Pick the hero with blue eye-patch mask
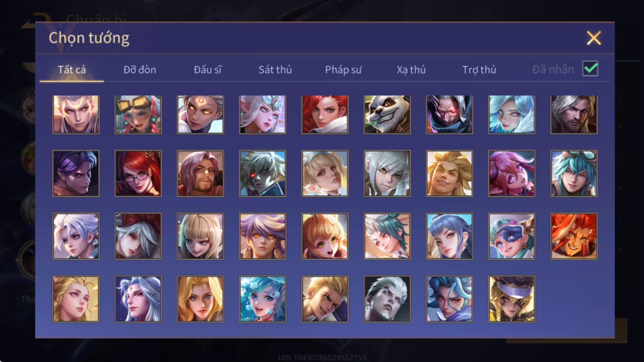Screen dimensions: 644x362 pyautogui.click(x=512, y=236)
